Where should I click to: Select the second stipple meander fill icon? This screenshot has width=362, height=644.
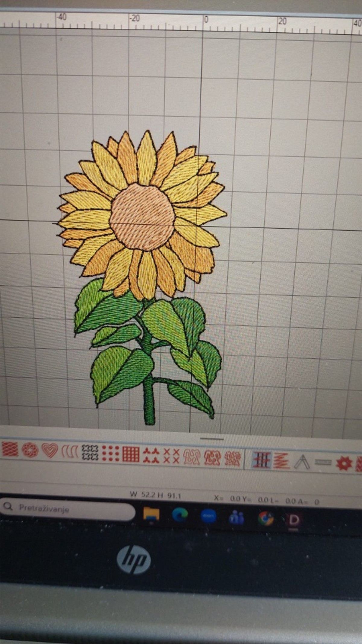point(212,458)
